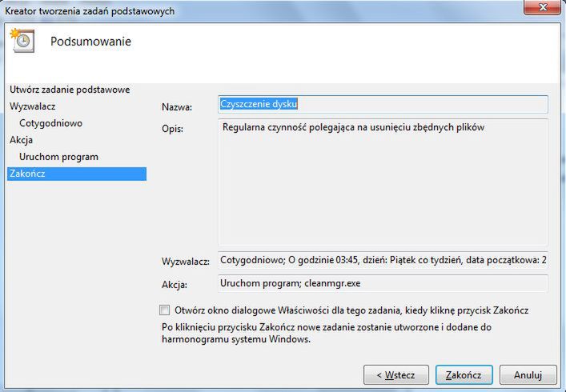Click the Akcja field showing cleanmgr.exe
This screenshot has height=392, width=566.
(x=383, y=283)
